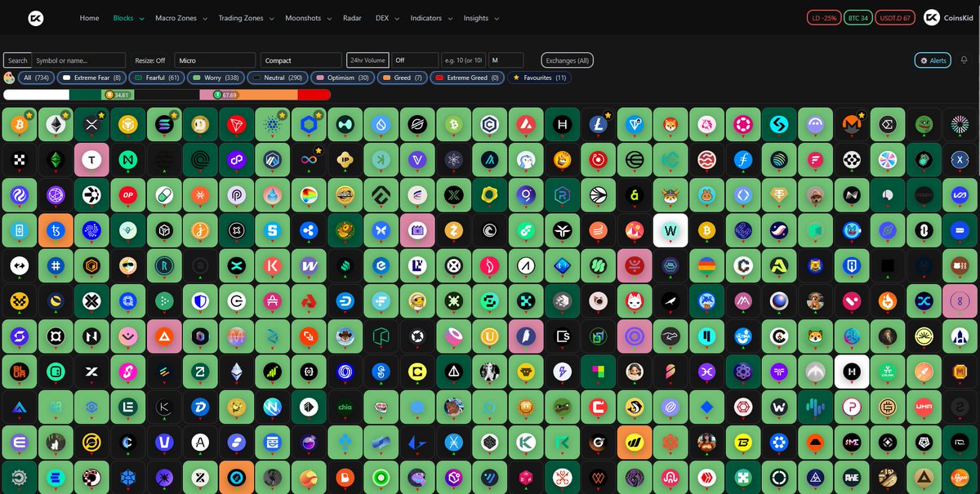This screenshot has height=494, width=980.
Task: Select the Hedera H block
Action: (x=561, y=125)
